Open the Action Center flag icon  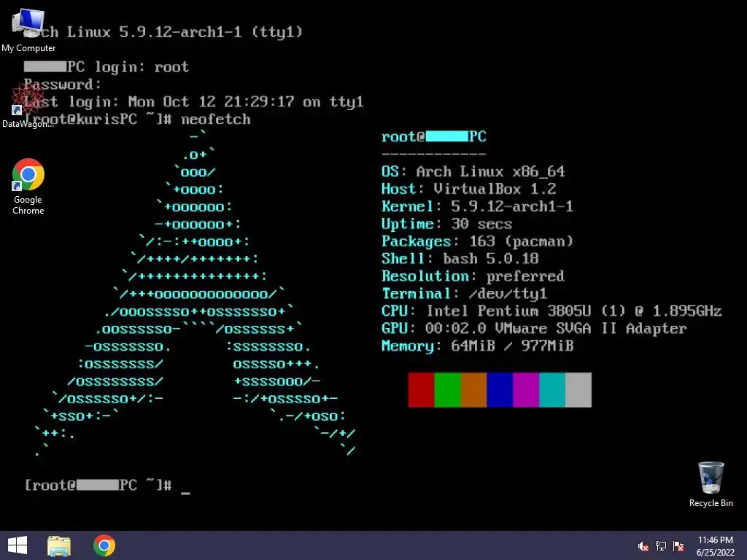(678, 546)
